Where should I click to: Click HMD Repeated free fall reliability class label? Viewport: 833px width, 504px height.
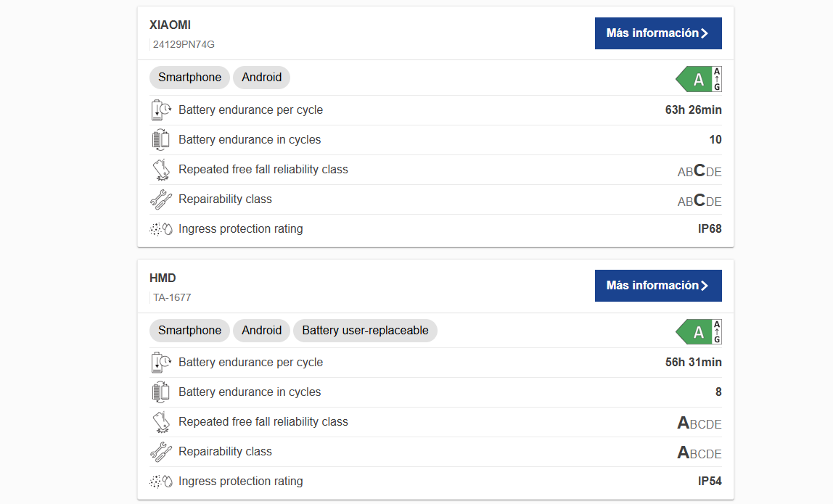point(263,421)
